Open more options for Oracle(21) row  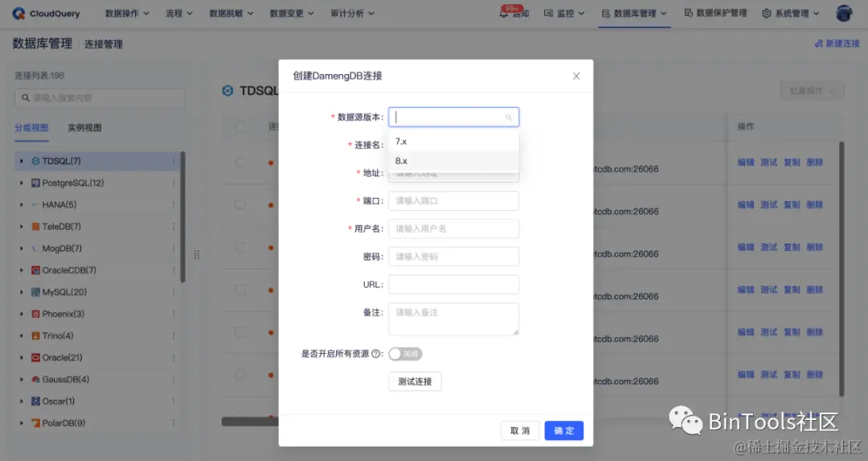174,358
